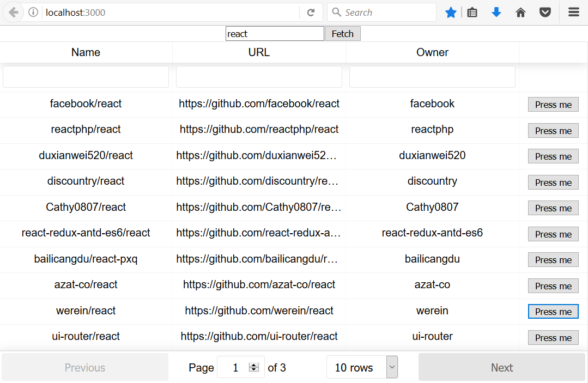
Task: Select the ui-router/react name cell
Action: (x=86, y=337)
